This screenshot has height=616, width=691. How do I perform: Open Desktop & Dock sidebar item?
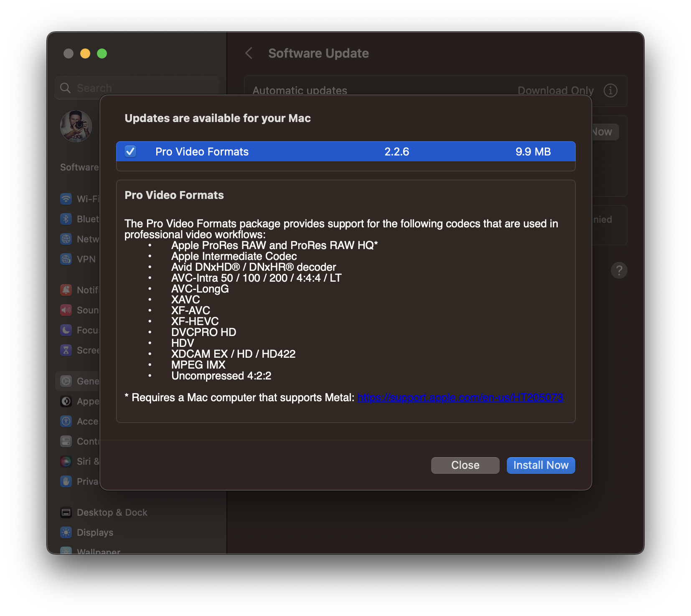[x=137, y=512]
